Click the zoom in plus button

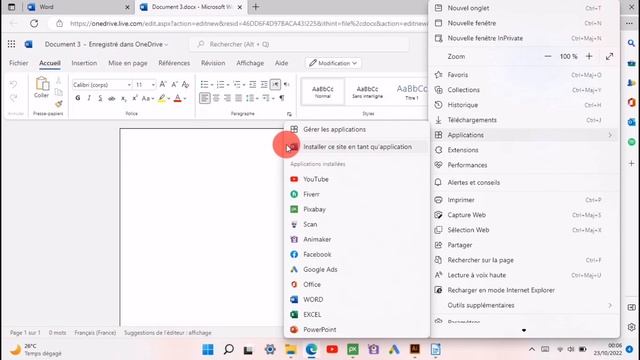click(x=589, y=56)
